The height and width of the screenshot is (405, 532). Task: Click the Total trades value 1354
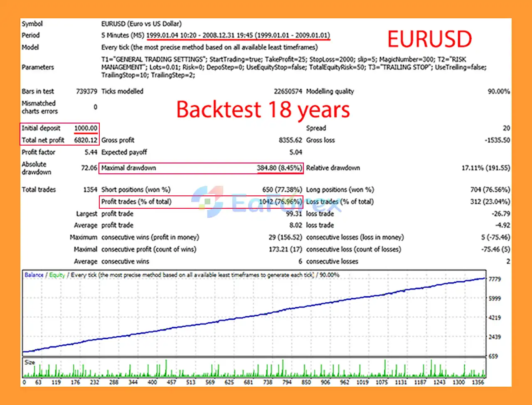[x=90, y=190]
